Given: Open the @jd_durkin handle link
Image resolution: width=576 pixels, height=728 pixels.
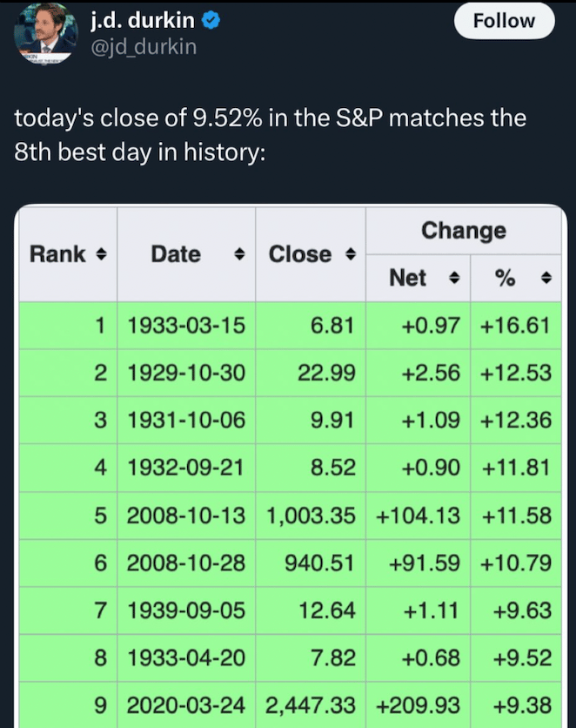Looking at the screenshot, I should click(144, 47).
